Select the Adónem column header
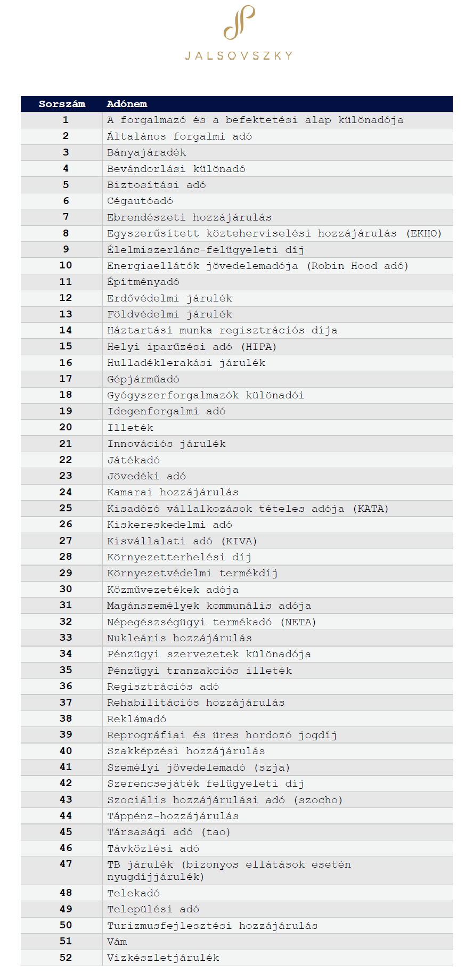 click(127, 104)
